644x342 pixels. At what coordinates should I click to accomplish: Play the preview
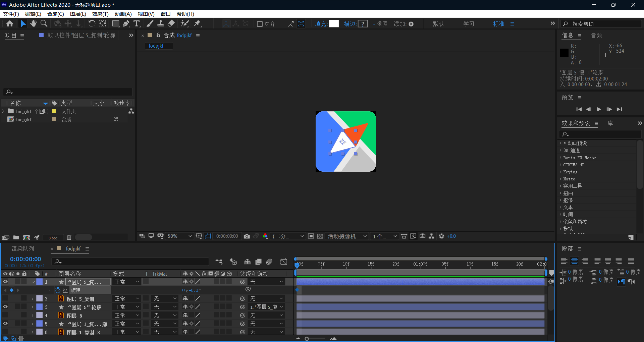pos(599,109)
